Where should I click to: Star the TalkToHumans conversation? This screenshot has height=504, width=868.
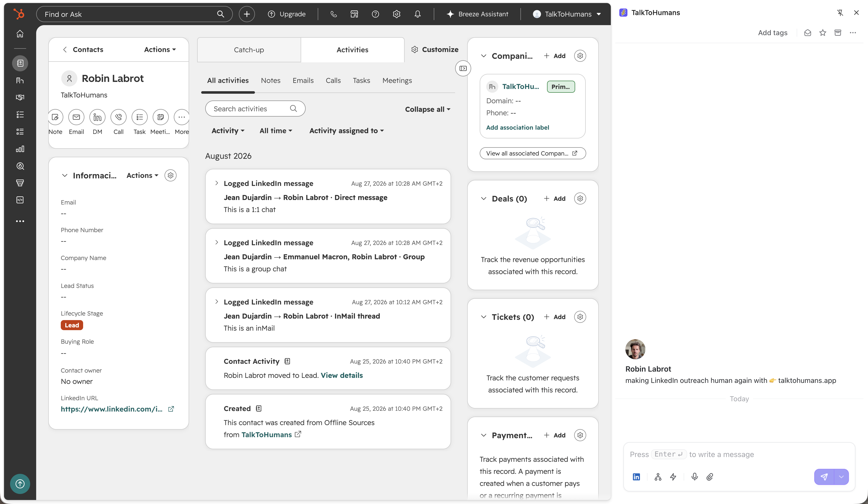click(823, 33)
